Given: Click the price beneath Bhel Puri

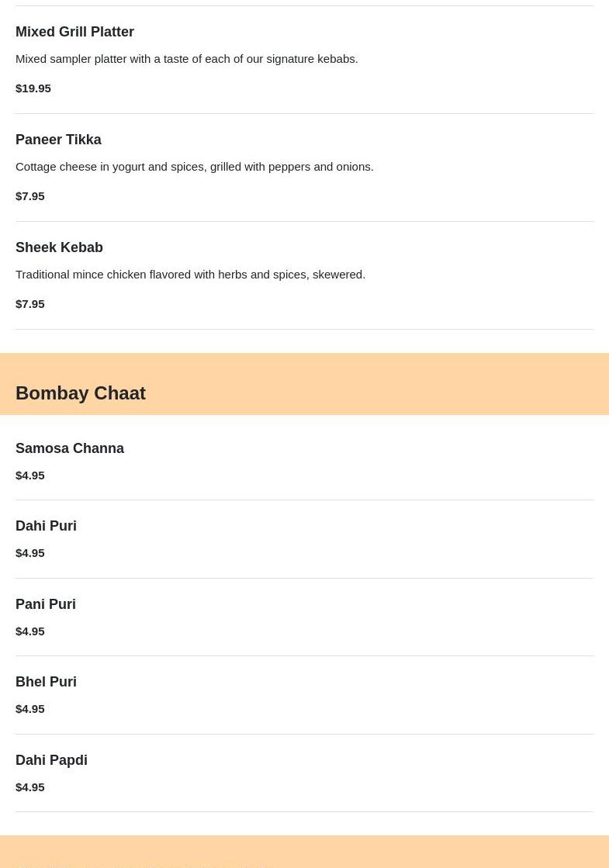Looking at the screenshot, I should point(30,709).
